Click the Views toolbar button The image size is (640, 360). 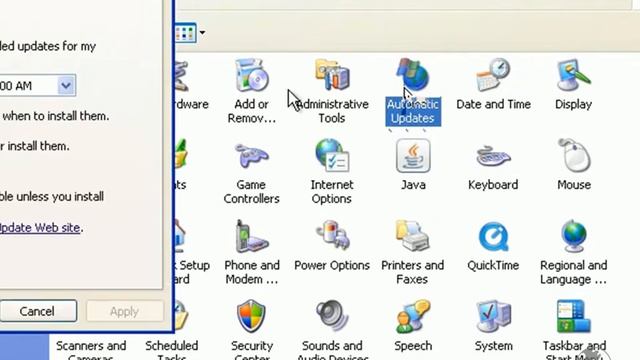click(x=186, y=33)
